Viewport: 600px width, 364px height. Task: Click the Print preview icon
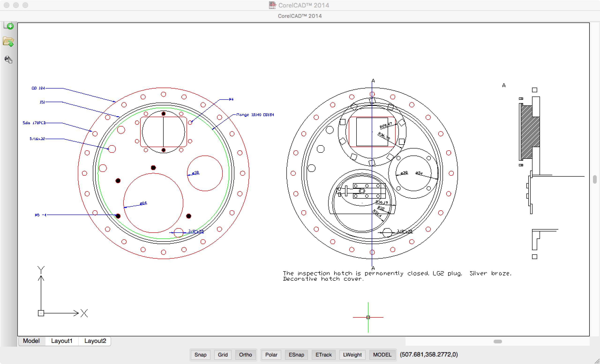pyautogui.click(x=8, y=59)
